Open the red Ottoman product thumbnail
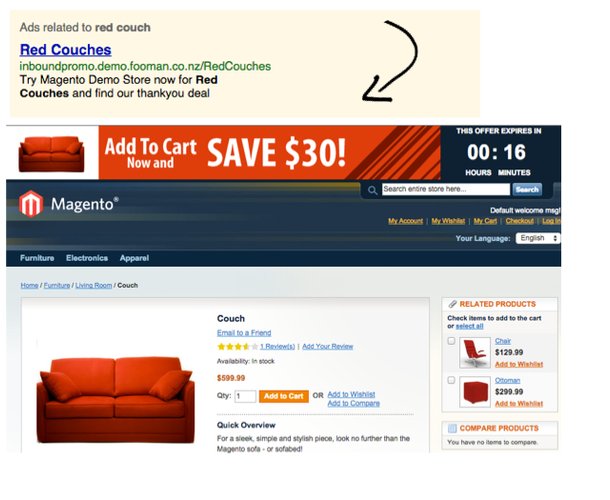The height and width of the screenshot is (500, 610). point(475,392)
